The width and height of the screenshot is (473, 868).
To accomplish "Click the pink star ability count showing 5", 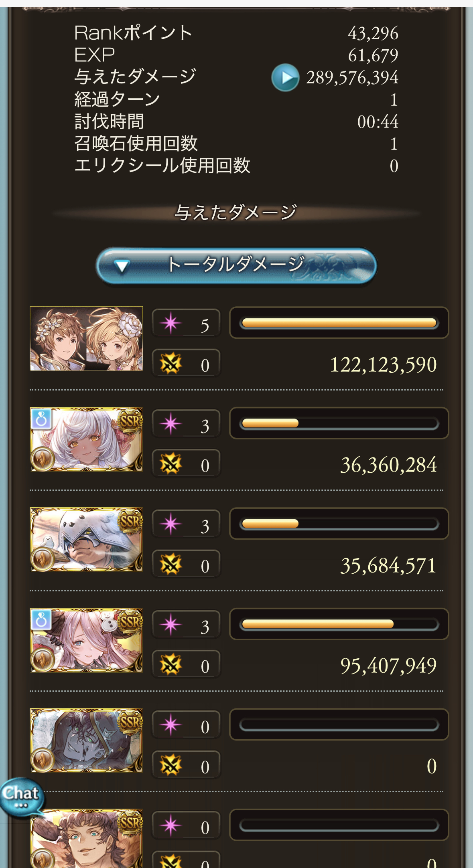I will (186, 323).
